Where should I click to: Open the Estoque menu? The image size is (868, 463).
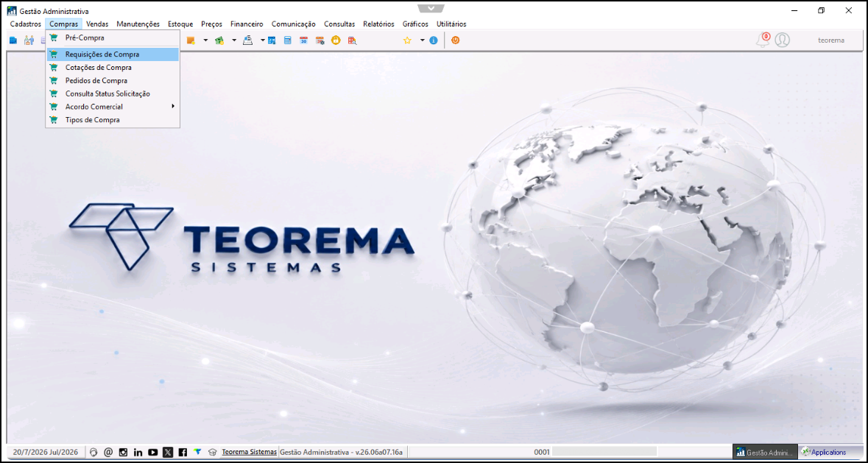coord(180,24)
